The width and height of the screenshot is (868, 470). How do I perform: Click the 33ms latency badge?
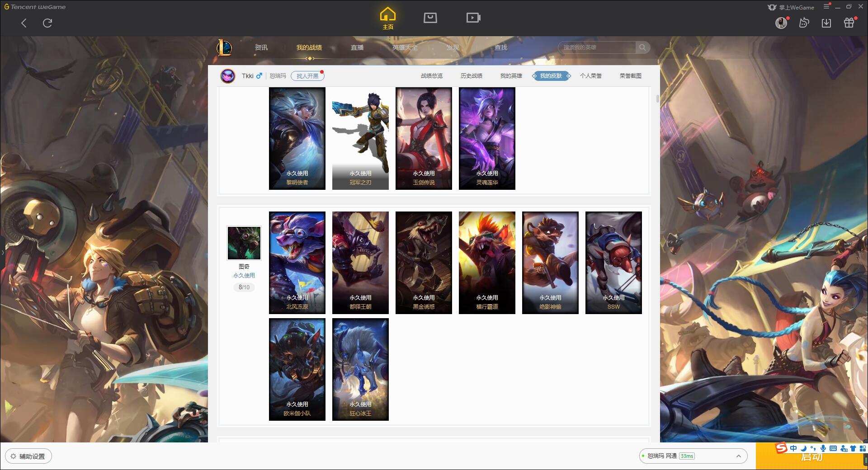(687, 456)
